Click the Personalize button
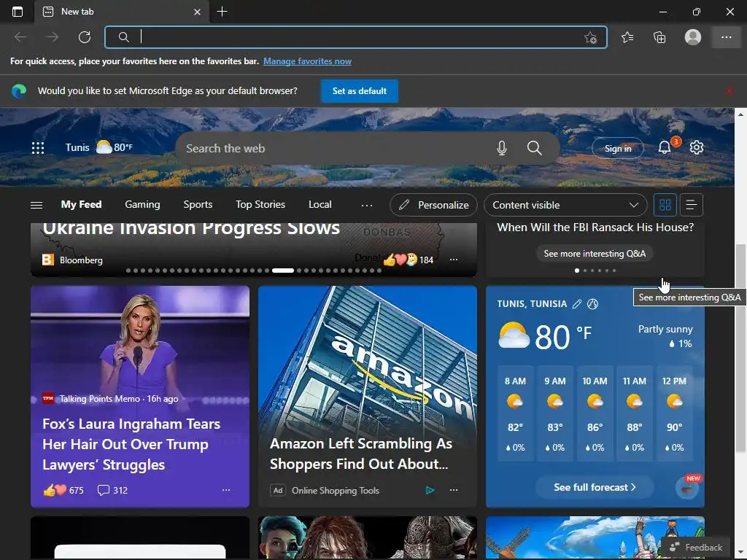 (x=433, y=205)
